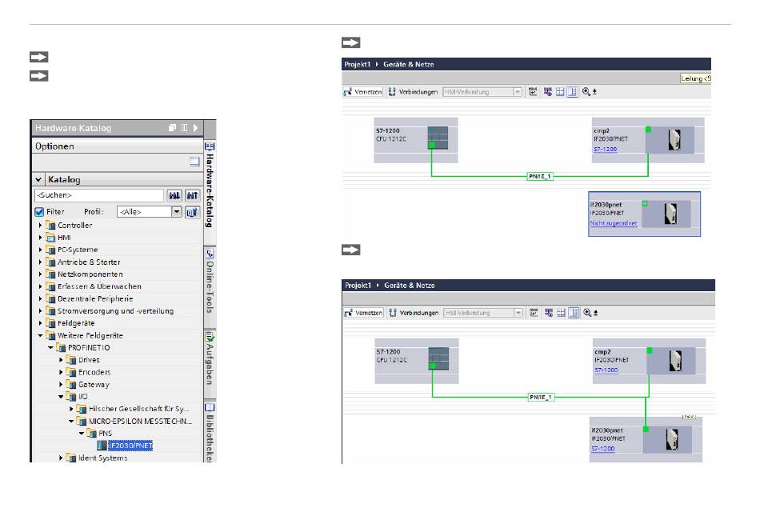760x532 pixels.
Task: Toggle the Filter checkbox in Hardware-Katalog
Action: point(39,212)
